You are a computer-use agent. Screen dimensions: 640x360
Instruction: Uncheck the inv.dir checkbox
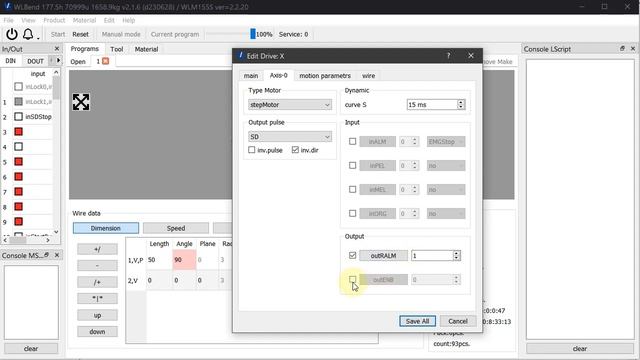point(295,150)
